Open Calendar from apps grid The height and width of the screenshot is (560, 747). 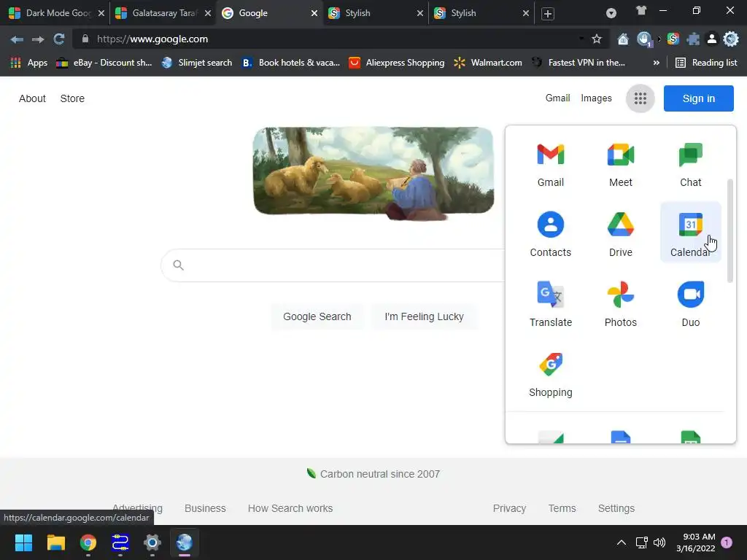[690, 233]
